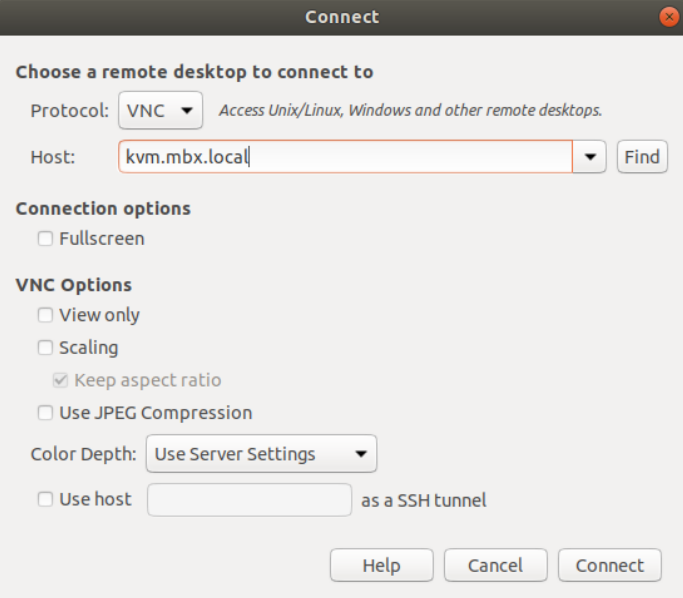Click the Connect button at the bottom
Viewport: 683px width, 598px height.
[610, 565]
